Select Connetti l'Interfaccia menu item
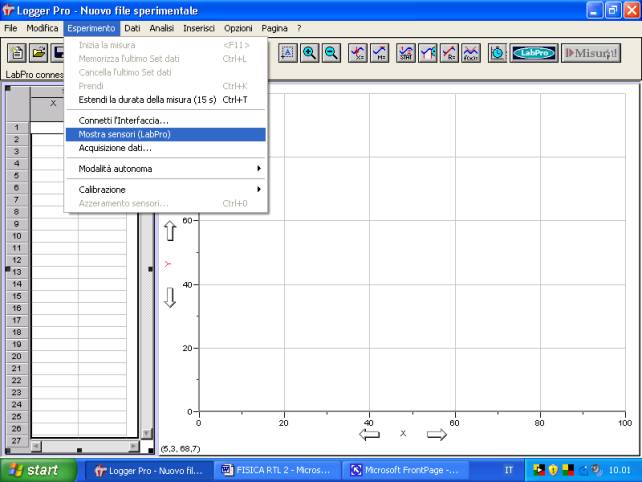The height and width of the screenshot is (482, 642). [x=166, y=120]
